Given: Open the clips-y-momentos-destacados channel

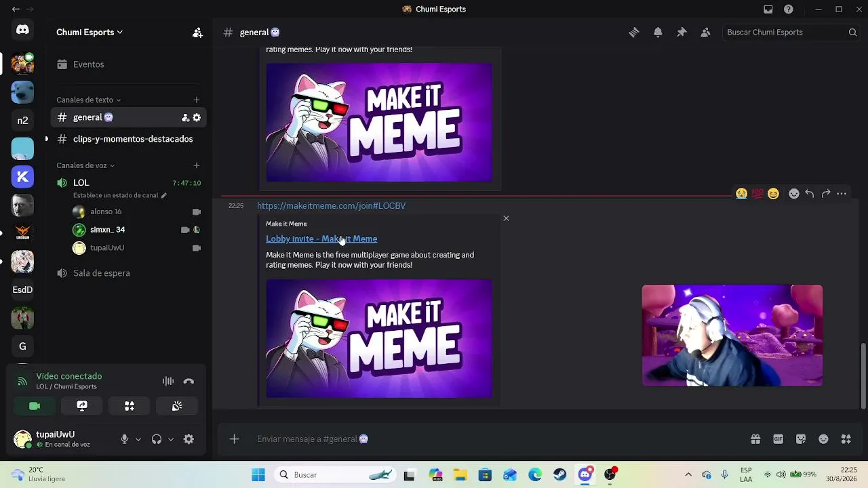Looking at the screenshot, I should (x=128, y=139).
